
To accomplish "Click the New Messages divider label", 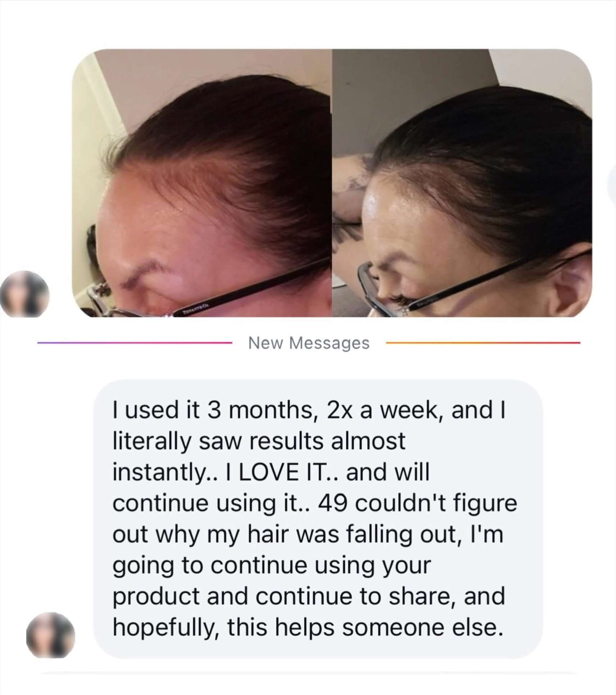I will [309, 343].
